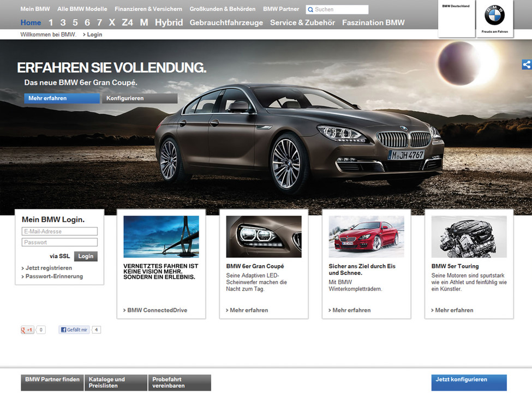Open the bridge ConnectedDrive thumbnail
This screenshot has width=532, height=419.
(161, 236)
